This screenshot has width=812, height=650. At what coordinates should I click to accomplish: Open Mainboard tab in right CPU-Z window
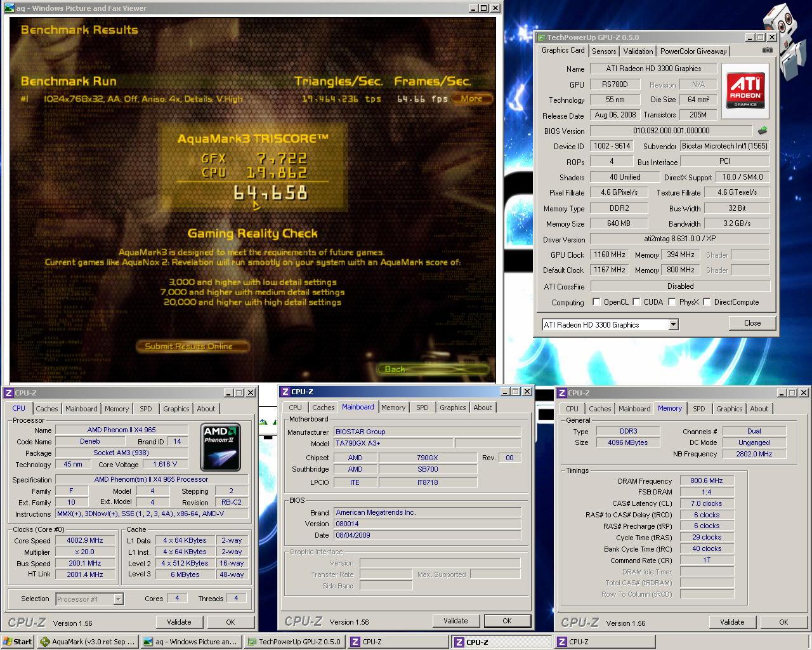pyautogui.click(x=634, y=409)
